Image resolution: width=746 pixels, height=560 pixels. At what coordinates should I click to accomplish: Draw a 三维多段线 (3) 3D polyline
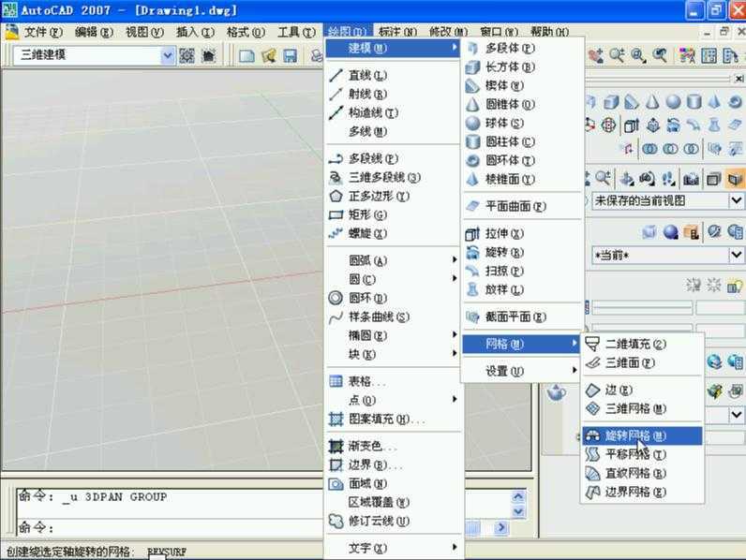click(393, 177)
